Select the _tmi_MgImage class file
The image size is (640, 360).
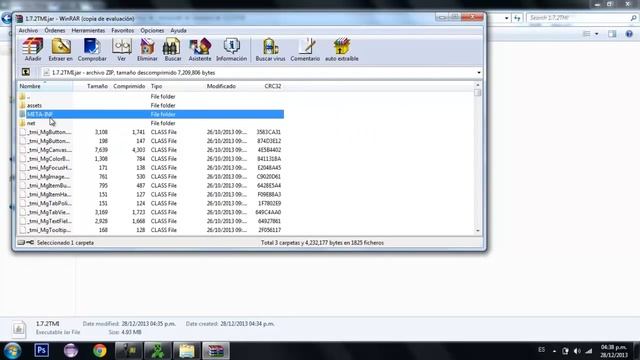(x=151, y=177)
